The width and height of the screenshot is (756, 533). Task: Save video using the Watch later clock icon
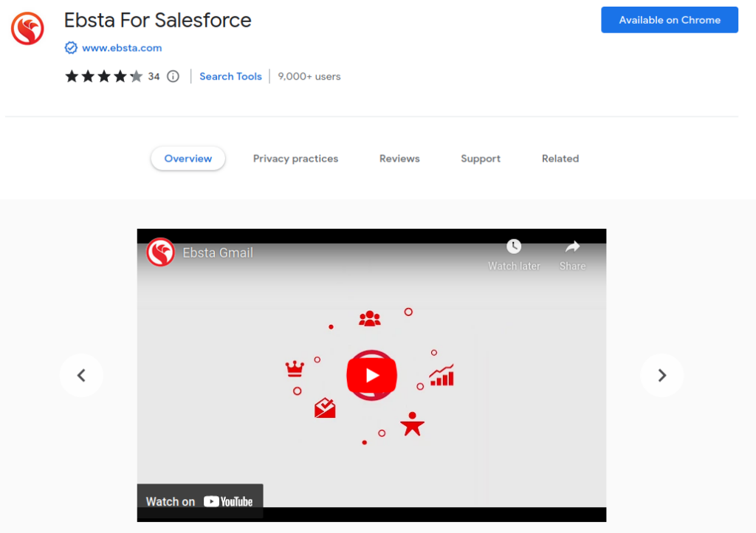(513, 247)
